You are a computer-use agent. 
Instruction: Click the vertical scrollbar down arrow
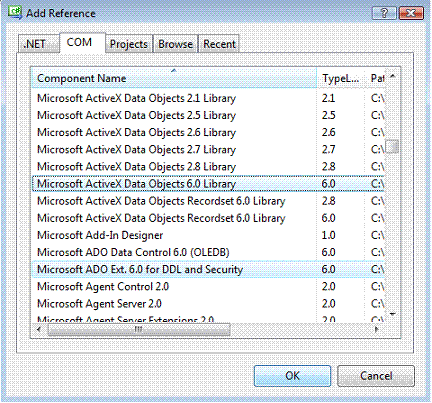[x=393, y=314]
